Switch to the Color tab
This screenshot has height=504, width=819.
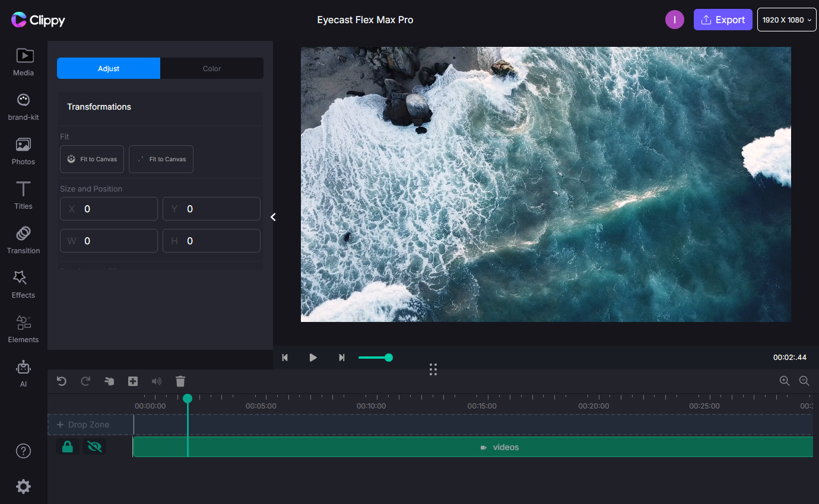[212, 68]
